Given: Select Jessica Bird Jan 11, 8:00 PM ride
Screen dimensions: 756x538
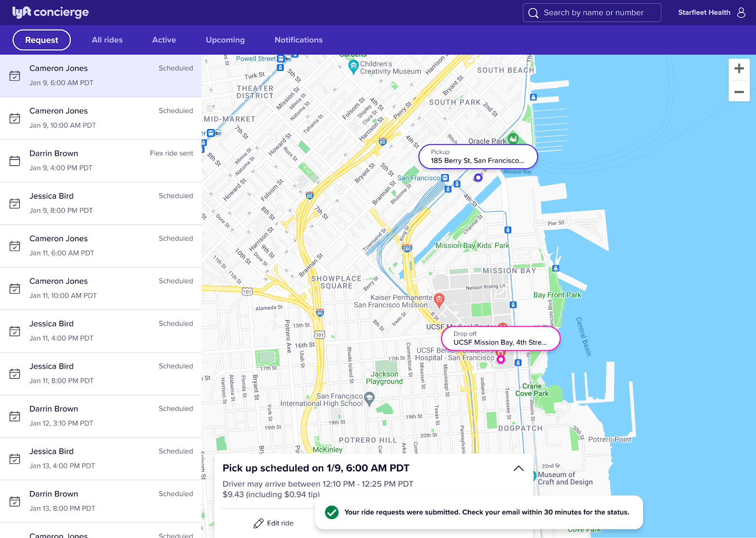Looking at the screenshot, I should [x=101, y=373].
